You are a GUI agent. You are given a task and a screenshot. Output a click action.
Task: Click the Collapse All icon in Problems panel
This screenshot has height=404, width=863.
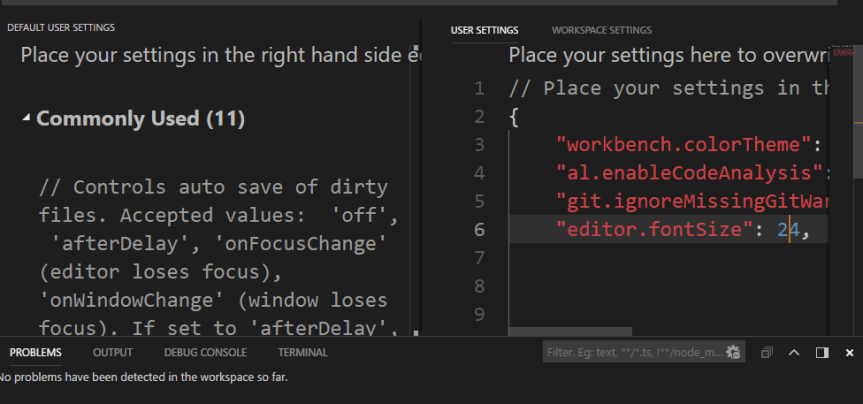point(767,352)
